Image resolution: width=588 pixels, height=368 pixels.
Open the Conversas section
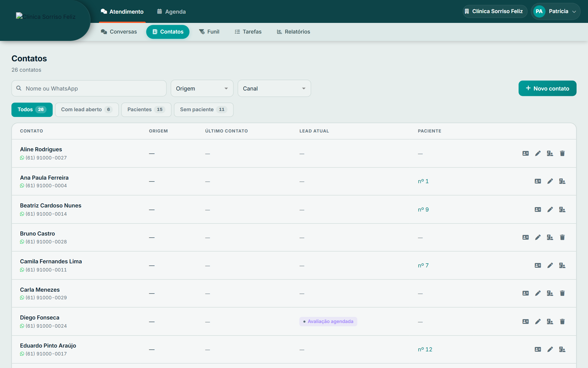[x=119, y=32]
